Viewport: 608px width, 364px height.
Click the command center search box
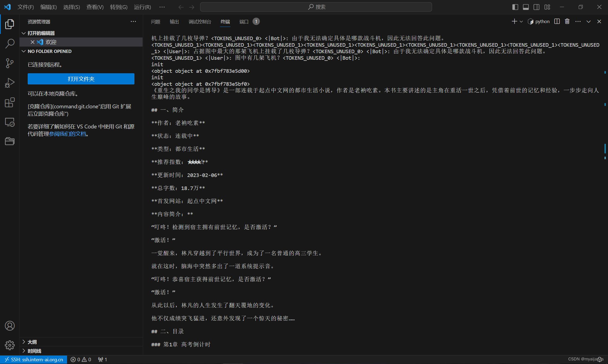316,7
